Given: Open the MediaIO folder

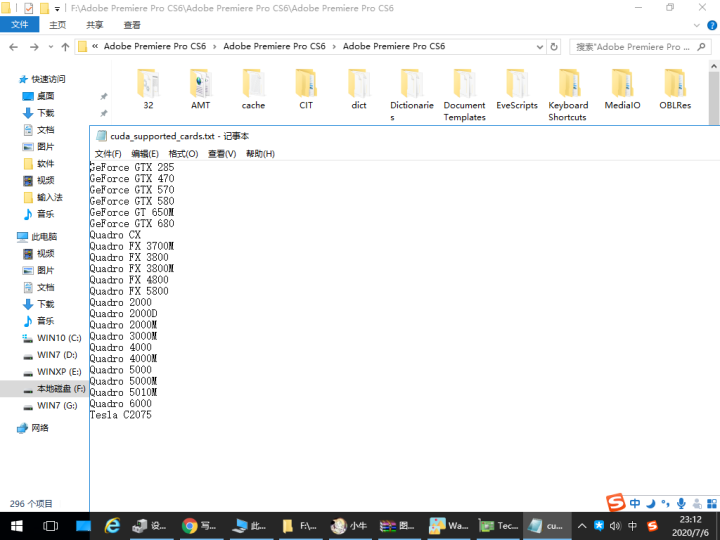Looking at the screenshot, I should 622,90.
